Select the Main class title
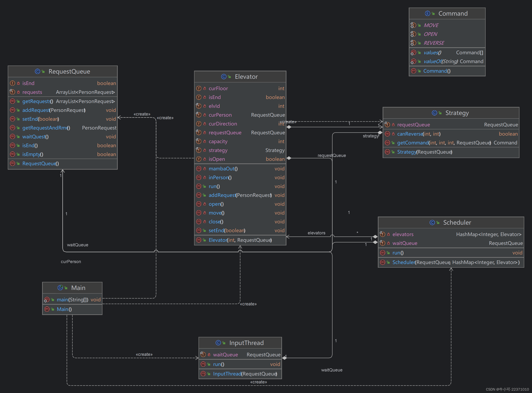This screenshot has height=393, width=532. click(78, 288)
